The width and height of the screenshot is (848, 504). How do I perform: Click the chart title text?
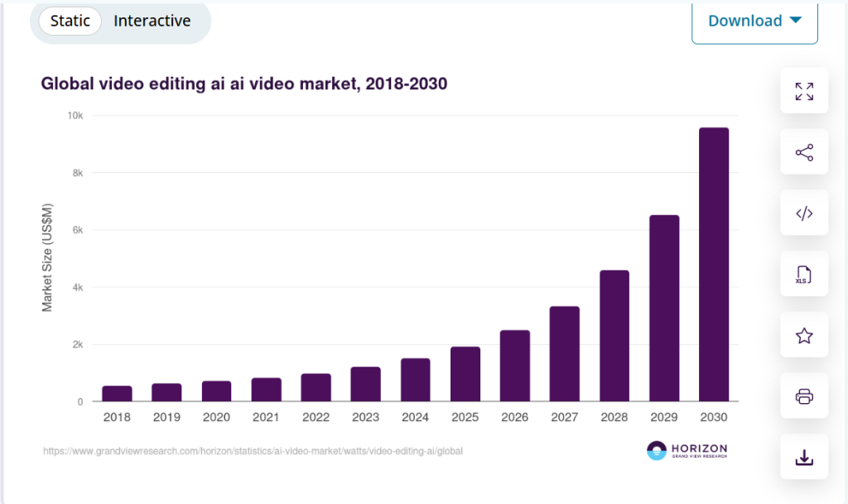(244, 84)
